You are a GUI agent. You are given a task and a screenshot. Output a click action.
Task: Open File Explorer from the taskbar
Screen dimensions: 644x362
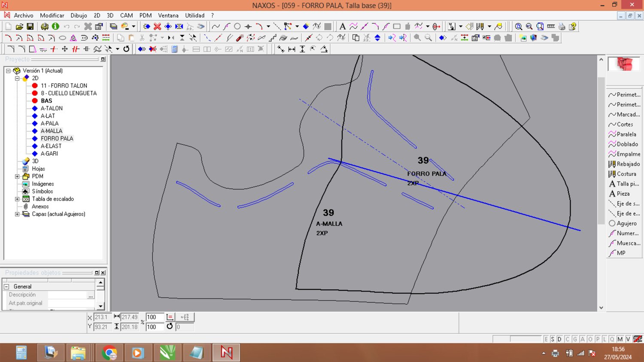click(78, 353)
